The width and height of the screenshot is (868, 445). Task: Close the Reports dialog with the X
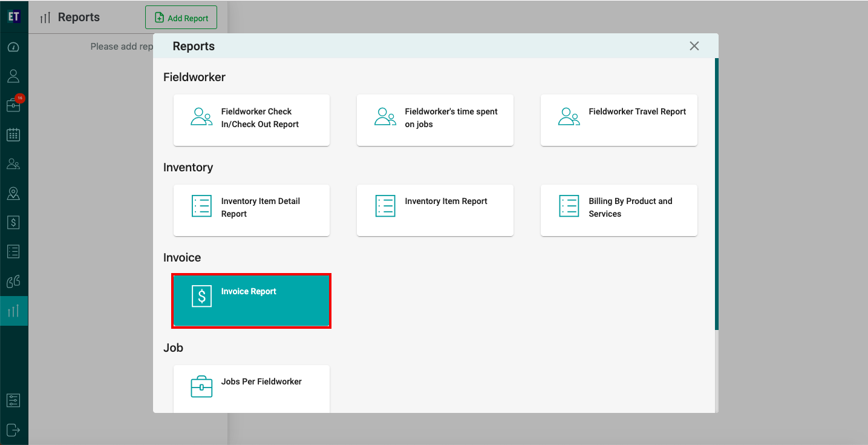tap(694, 46)
